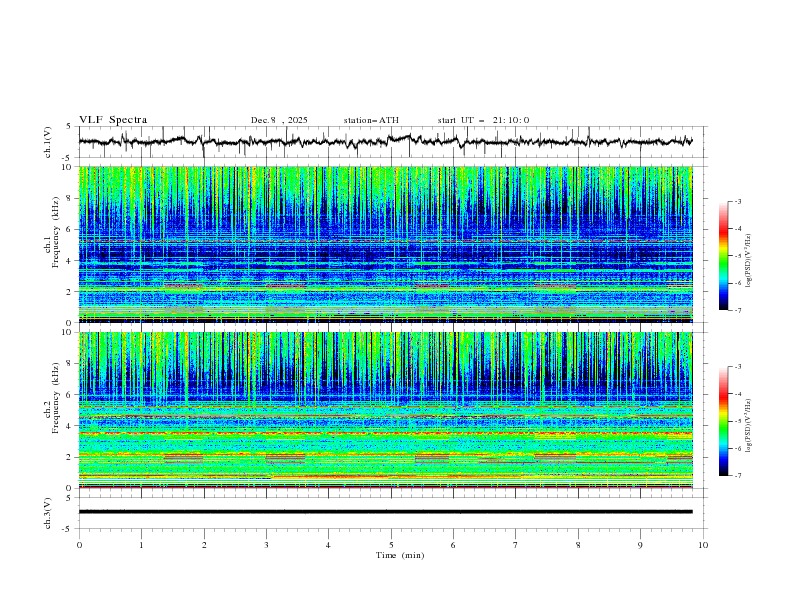Screen dimensions: 792x612
Task: Click the time axis tick label "9"
Action: [x=640, y=545]
